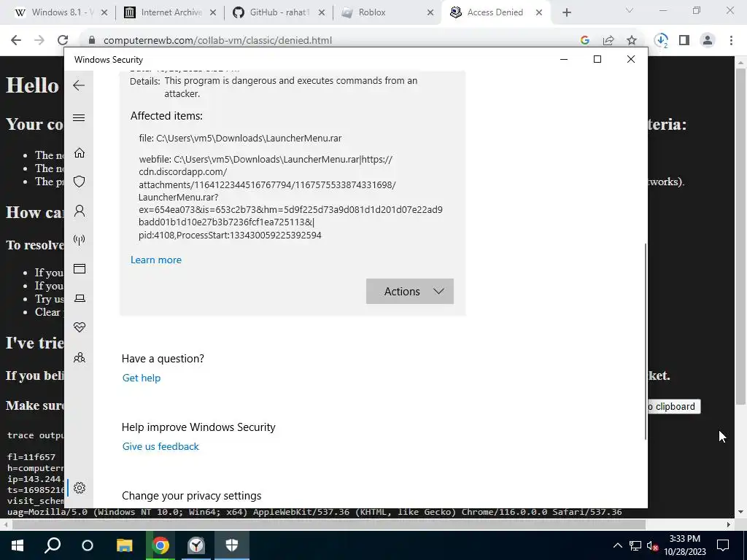This screenshot has height=560, width=747.
Task: Open App & browser control icon
Action: point(79,269)
